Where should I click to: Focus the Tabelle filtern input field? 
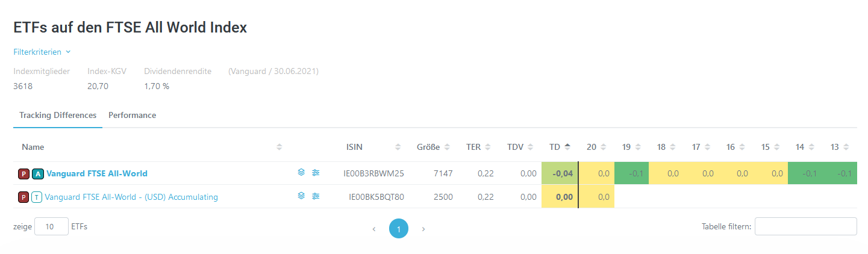[x=805, y=226]
